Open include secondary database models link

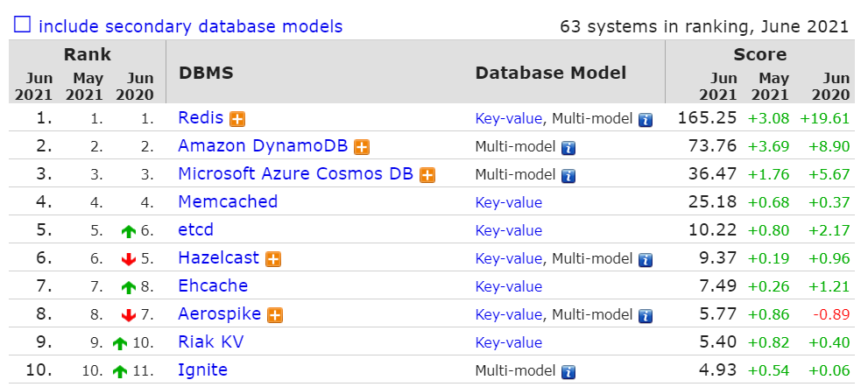point(190,26)
